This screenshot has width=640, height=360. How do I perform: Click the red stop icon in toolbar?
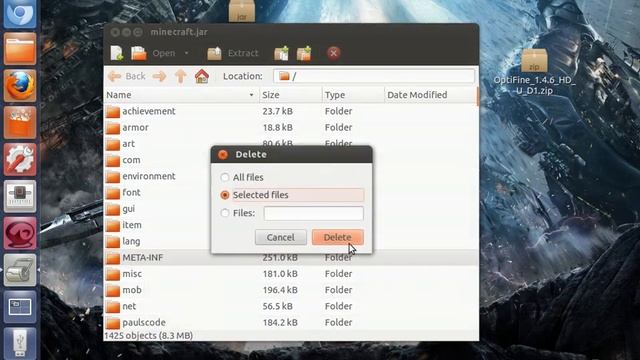click(x=333, y=53)
